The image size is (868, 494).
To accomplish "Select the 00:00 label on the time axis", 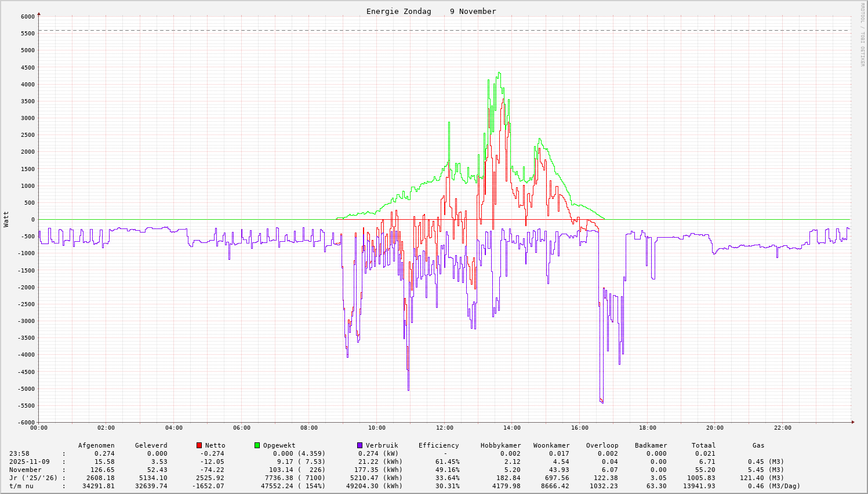I will click(x=39, y=428).
